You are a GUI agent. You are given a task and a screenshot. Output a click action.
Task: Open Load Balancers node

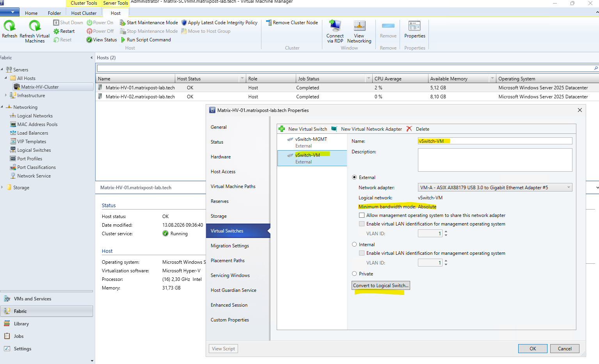[32, 133]
